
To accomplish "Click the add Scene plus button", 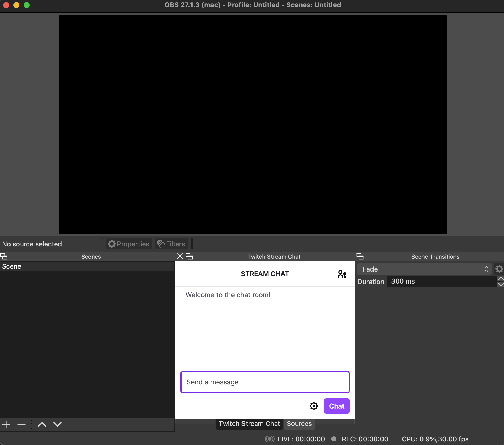I will click(6, 424).
